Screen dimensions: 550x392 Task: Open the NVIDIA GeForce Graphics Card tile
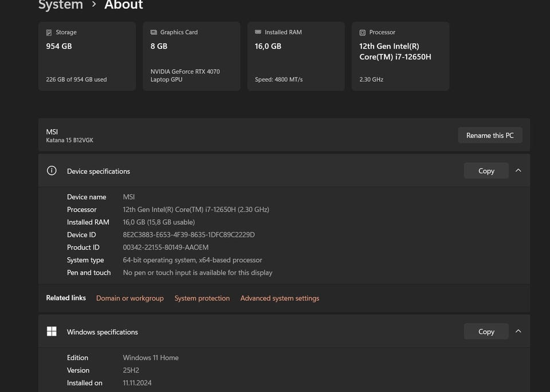191,57
